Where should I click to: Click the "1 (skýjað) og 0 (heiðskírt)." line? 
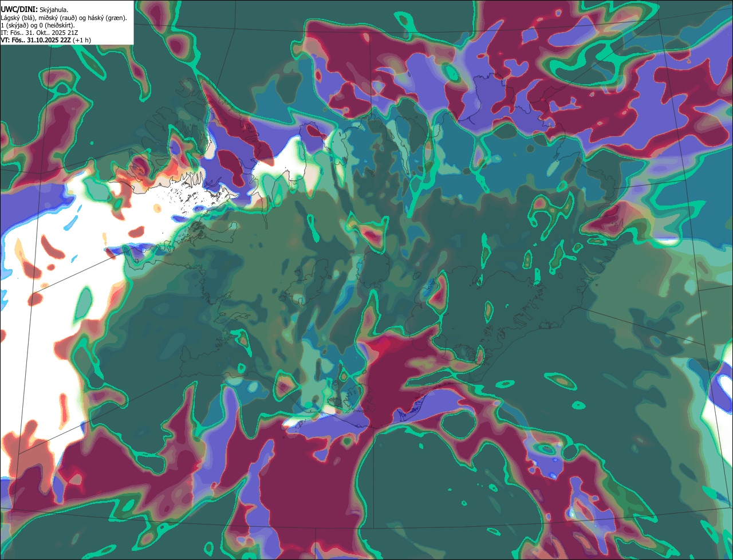pyautogui.click(x=38, y=25)
